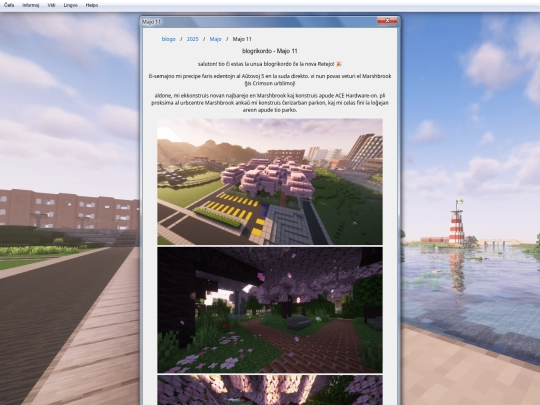View the aerial cherry park screenshot
The width and height of the screenshot is (540, 405).
270,181
